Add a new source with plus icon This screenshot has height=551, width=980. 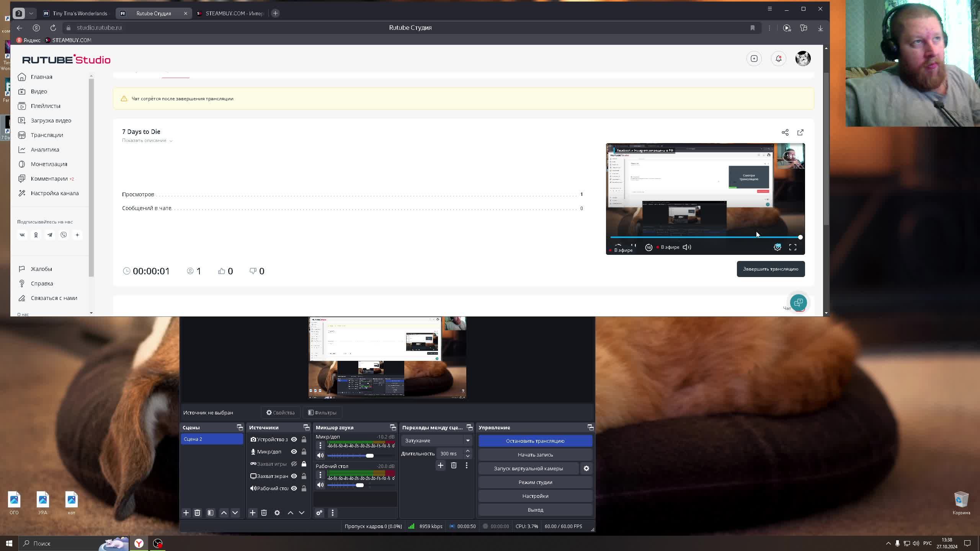tap(252, 513)
